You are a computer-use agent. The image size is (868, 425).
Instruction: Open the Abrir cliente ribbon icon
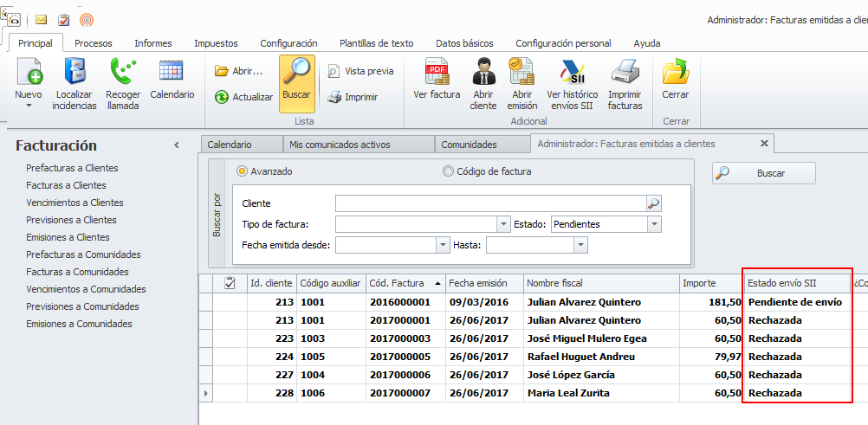tap(483, 72)
